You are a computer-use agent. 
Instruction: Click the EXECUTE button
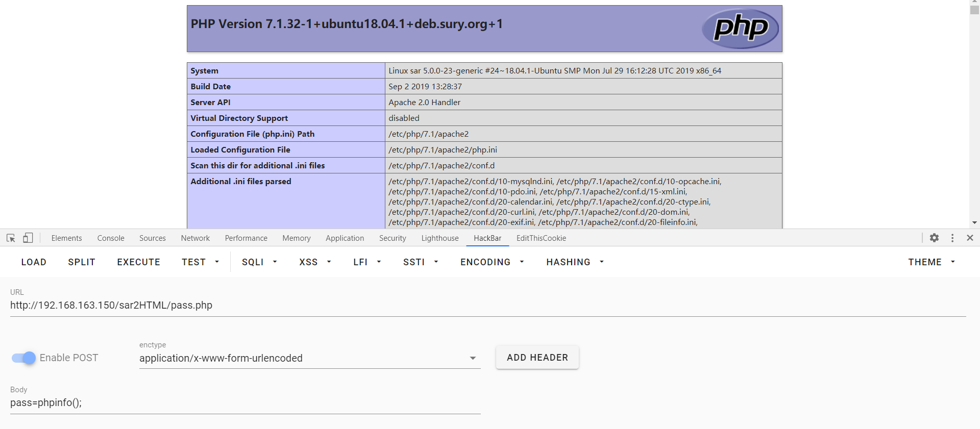139,262
